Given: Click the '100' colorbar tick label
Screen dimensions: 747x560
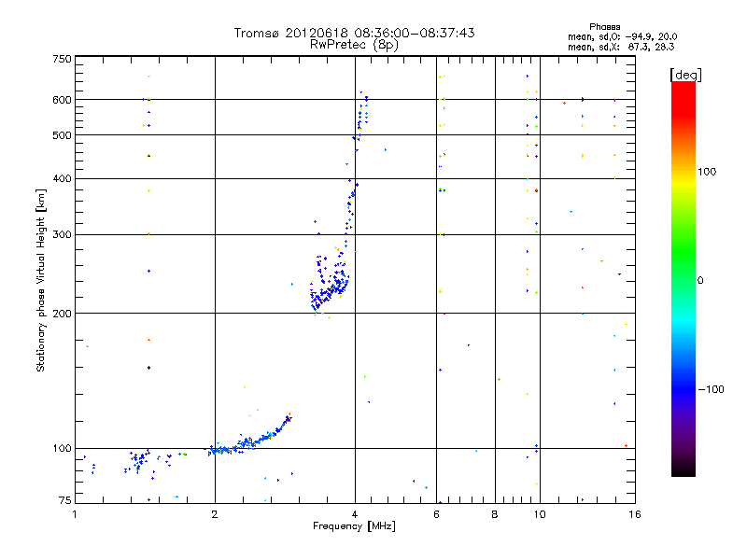Looking at the screenshot, I should tap(707, 172).
